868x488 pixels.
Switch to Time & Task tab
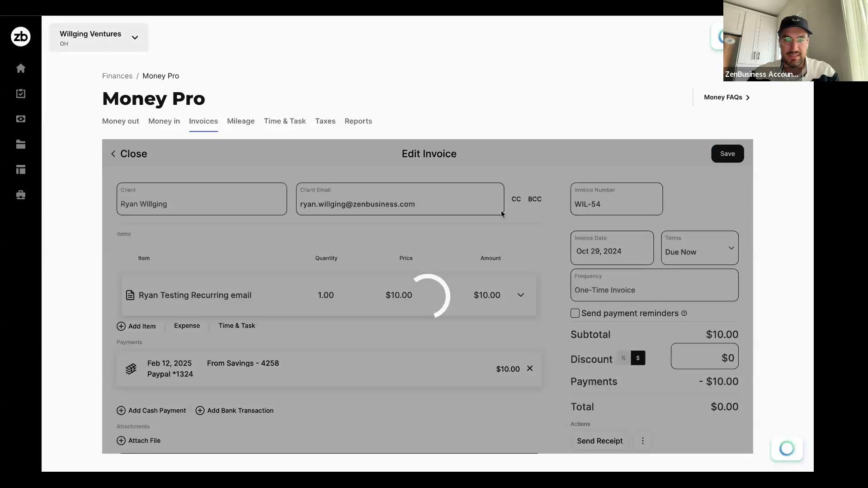point(285,121)
